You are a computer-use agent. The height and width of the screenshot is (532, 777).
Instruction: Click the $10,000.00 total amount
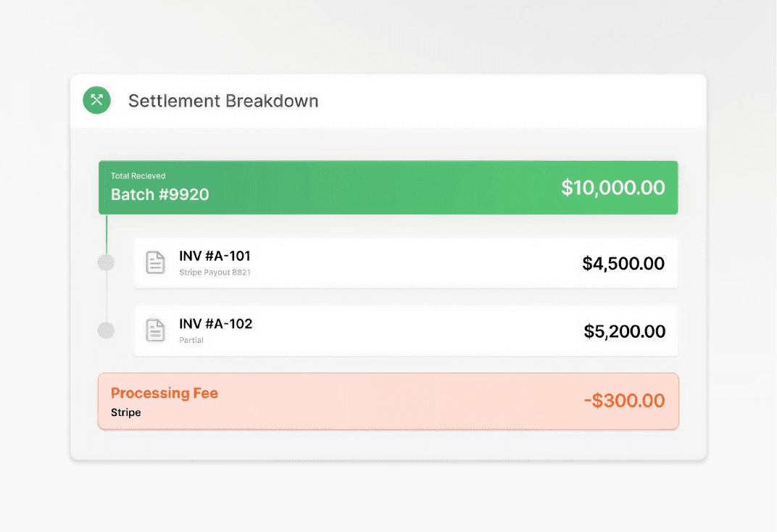612,188
